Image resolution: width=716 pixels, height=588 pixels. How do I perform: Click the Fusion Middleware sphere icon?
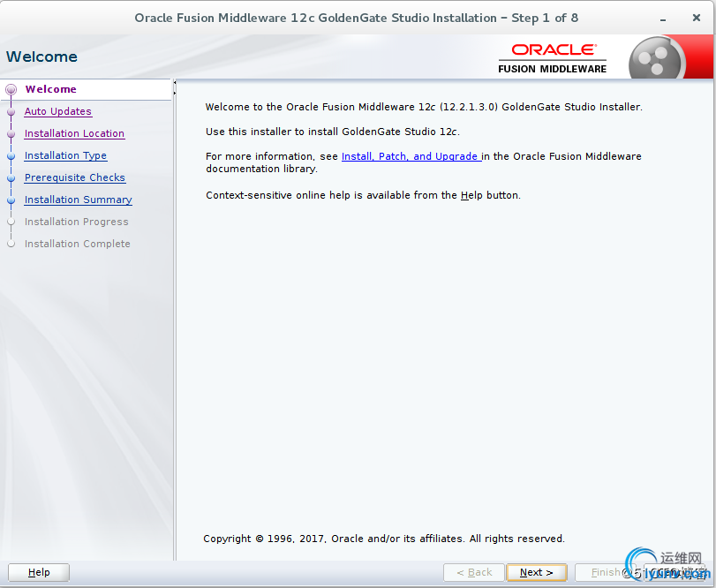coord(655,59)
